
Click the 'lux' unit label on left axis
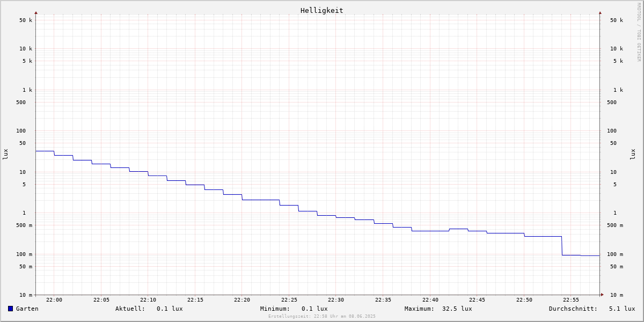tap(5, 154)
